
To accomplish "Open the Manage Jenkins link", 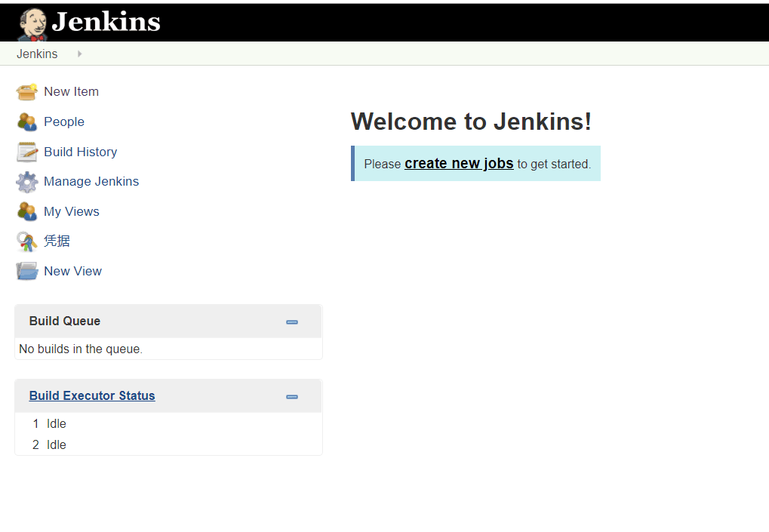I will 91,181.
